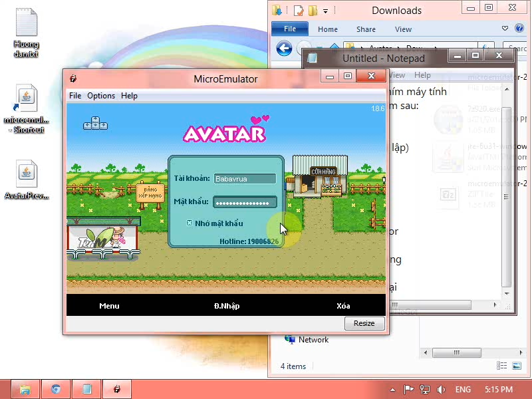Viewport: 532px width, 399px height.
Task: Open the microemulator Shortcut desktop icon
Action: click(26, 108)
